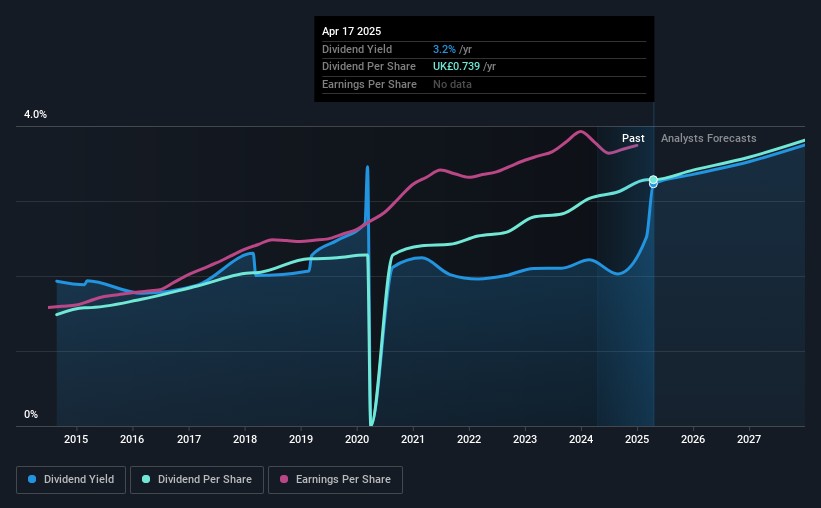Toggle the Dividend Yield legend series

70,480
